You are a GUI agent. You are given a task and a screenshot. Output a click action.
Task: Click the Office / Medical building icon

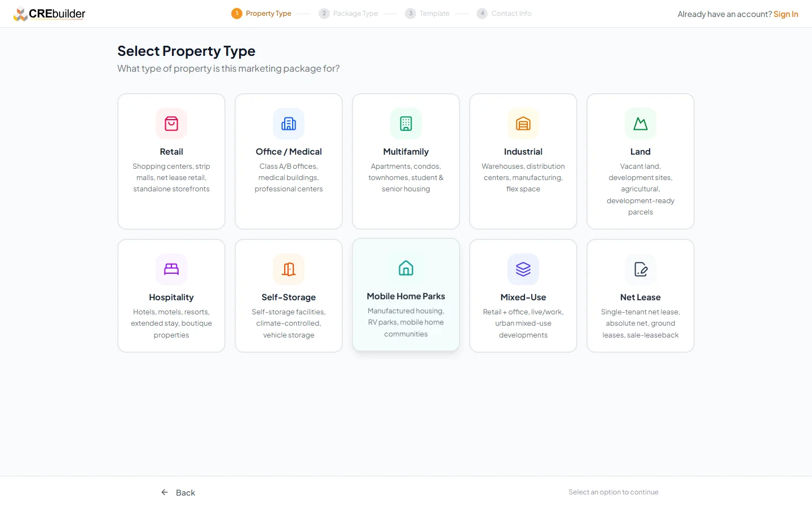[x=289, y=124]
